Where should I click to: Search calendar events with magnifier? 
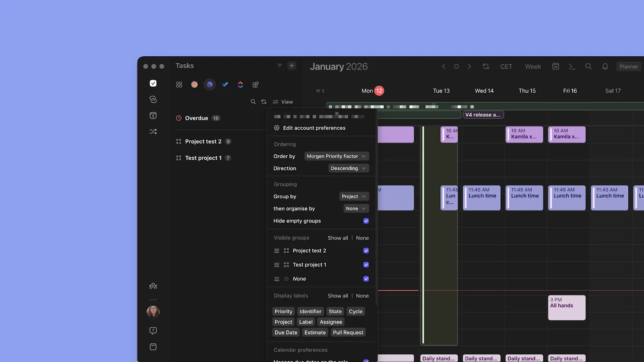[x=588, y=66]
